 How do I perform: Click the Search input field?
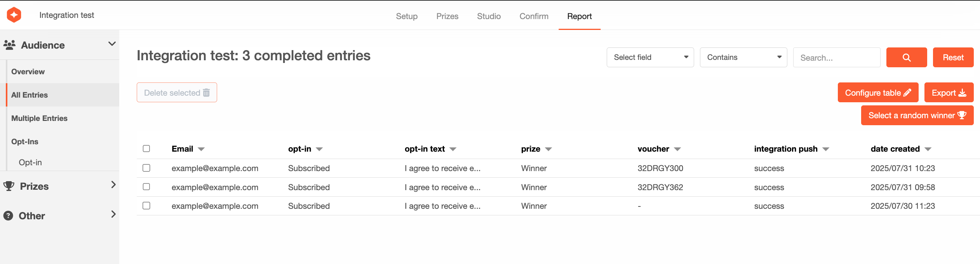[x=836, y=58]
